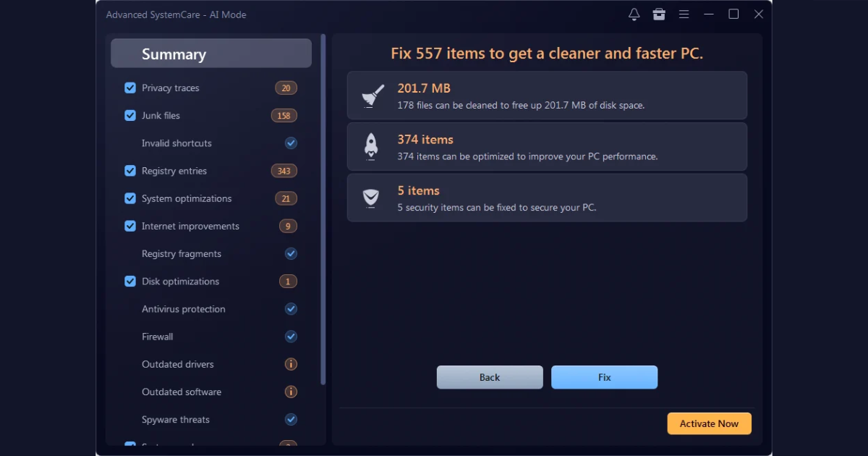The width and height of the screenshot is (868, 456).
Task: Uncheck the Privacy traces checkbox
Action: pyautogui.click(x=130, y=88)
